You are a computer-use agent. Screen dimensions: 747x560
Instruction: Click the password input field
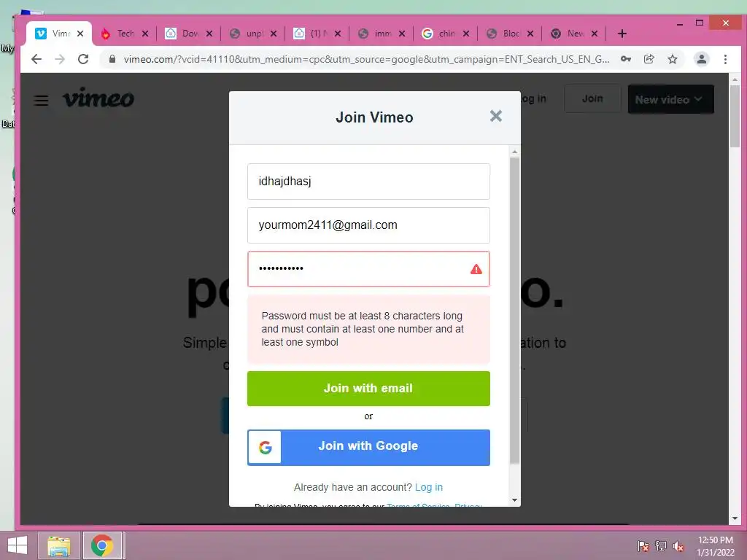[368, 269]
